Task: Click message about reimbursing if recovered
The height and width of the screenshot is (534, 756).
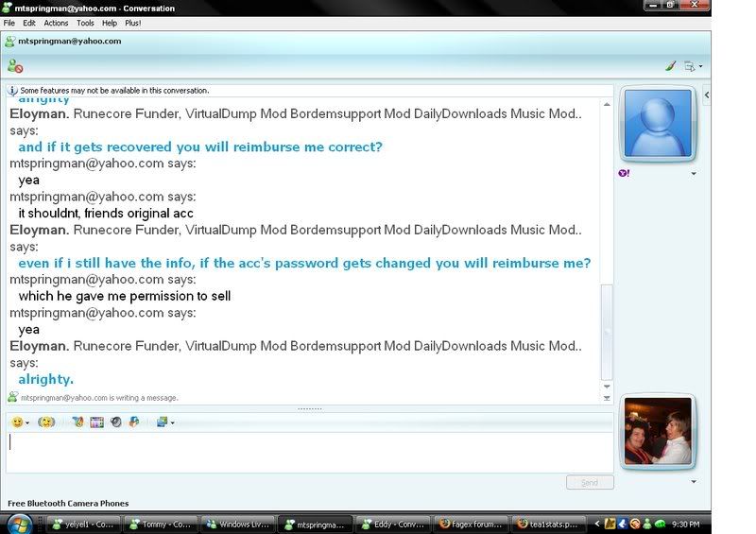Action: pos(200,146)
